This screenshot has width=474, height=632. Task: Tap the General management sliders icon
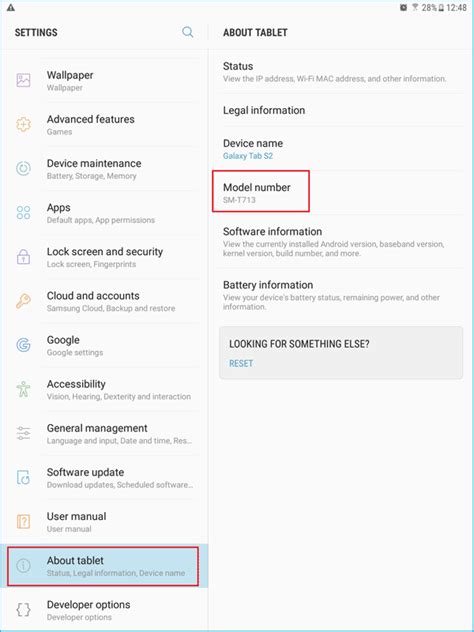coord(23,433)
